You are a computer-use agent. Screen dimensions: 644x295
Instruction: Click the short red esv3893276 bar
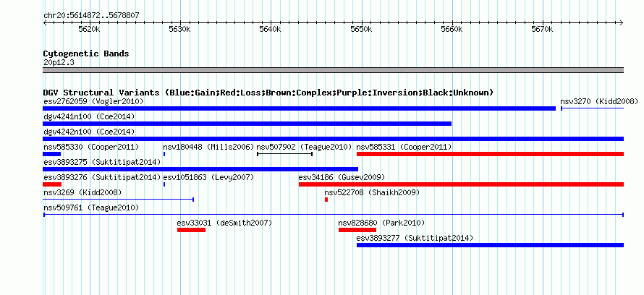[52, 184]
